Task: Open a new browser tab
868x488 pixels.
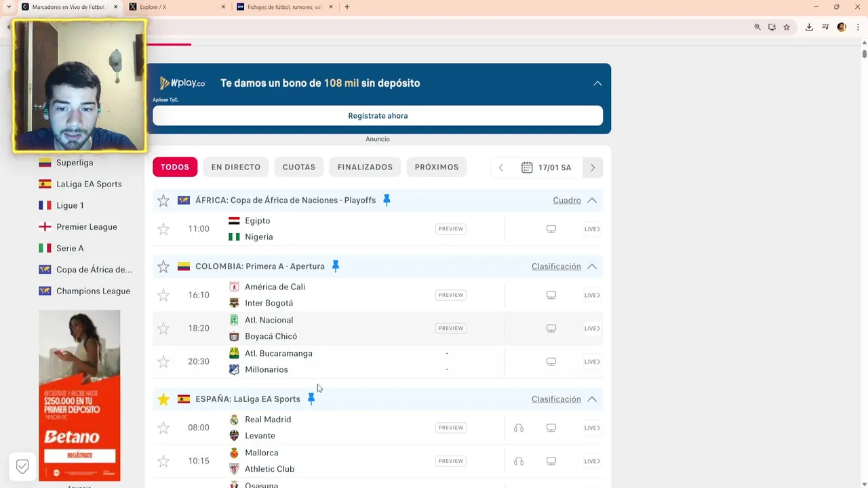Action: [x=347, y=7]
